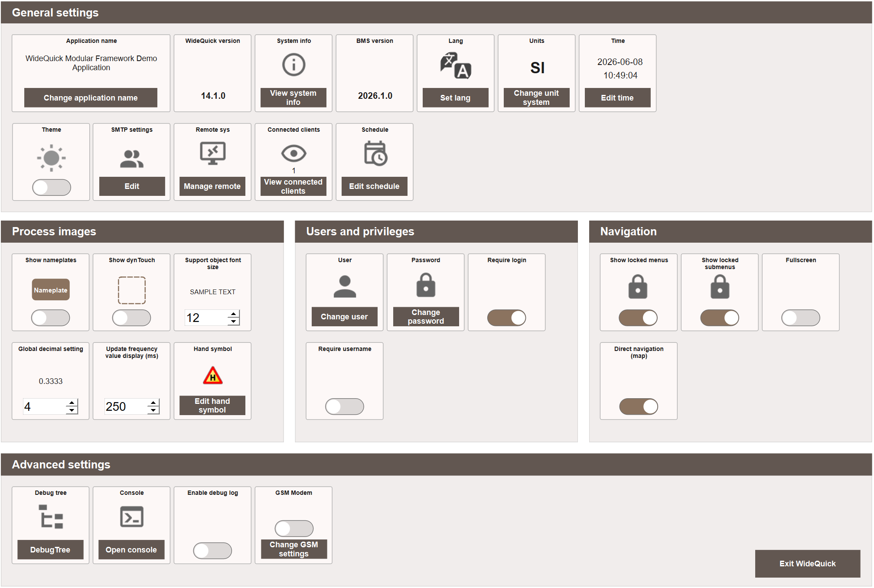Click the decimal preview value 0.3333
Image resolution: width=874 pixels, height=588 pixels.
[51, 381]
